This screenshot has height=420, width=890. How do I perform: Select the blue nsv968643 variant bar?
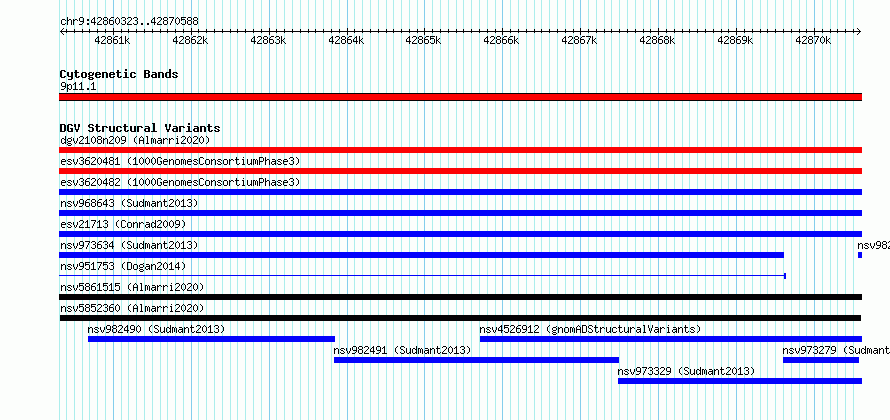(460, 213)
